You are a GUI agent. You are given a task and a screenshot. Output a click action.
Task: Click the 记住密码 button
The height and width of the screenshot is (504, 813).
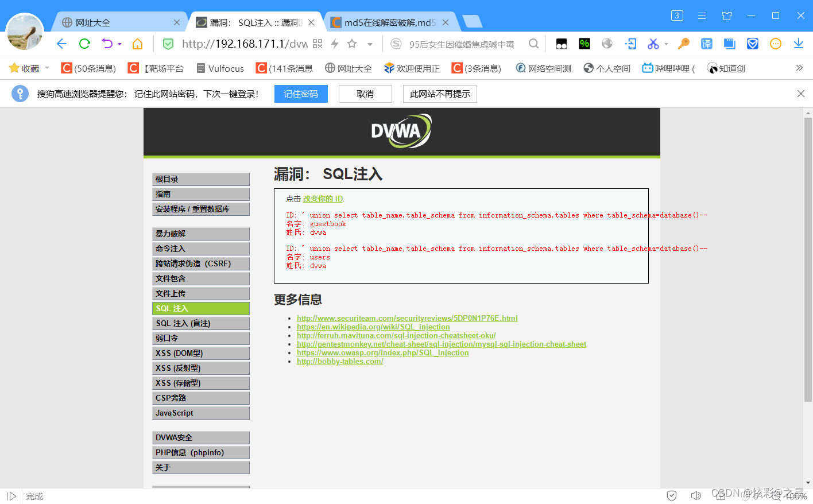(x=301, y=94)
